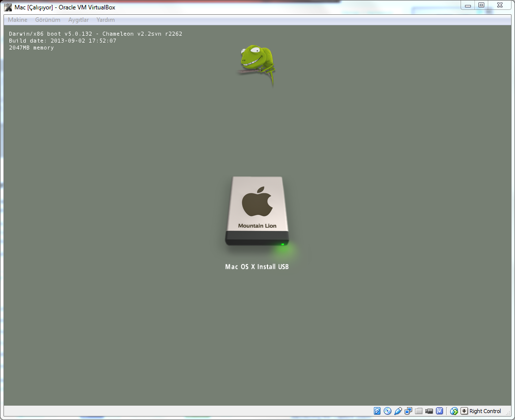Viewport: 515px width, 420px height.
Task: Open the Görünüm menu
Action: tap(48, 20)
